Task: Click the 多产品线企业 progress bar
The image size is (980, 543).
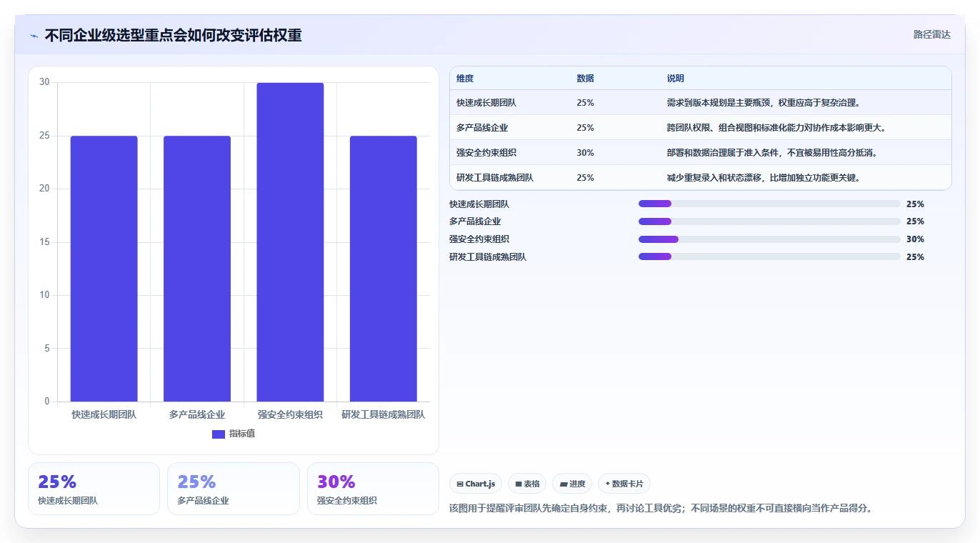Action: click(x=769, y=221)
